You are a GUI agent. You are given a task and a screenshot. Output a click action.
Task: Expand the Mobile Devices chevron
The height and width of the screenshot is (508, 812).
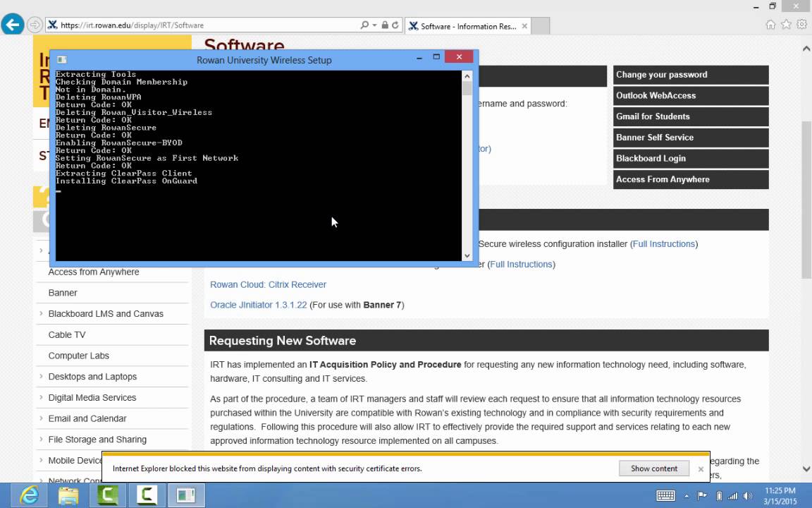coord(41,460)
